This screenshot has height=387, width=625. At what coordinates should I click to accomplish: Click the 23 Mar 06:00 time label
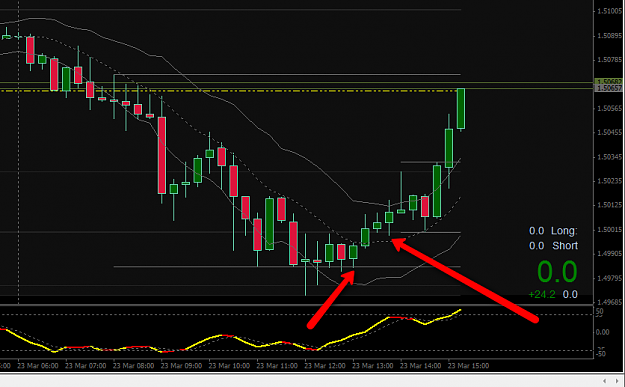pyautogui.click(x=38, y=365)
